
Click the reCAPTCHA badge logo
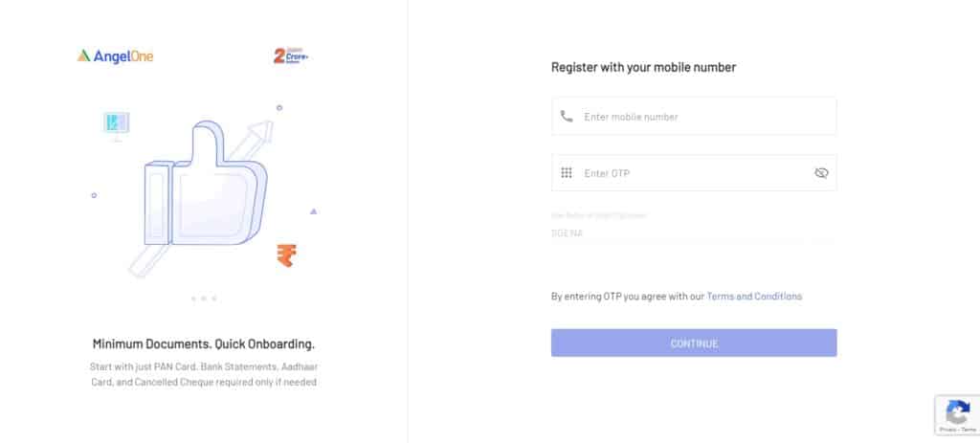(957, 411)
